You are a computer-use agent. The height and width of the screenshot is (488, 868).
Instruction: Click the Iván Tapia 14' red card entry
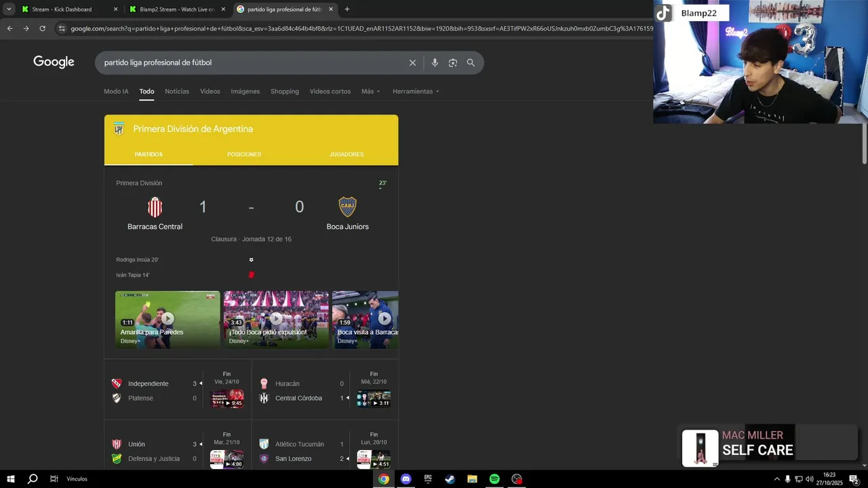(133, 275)
